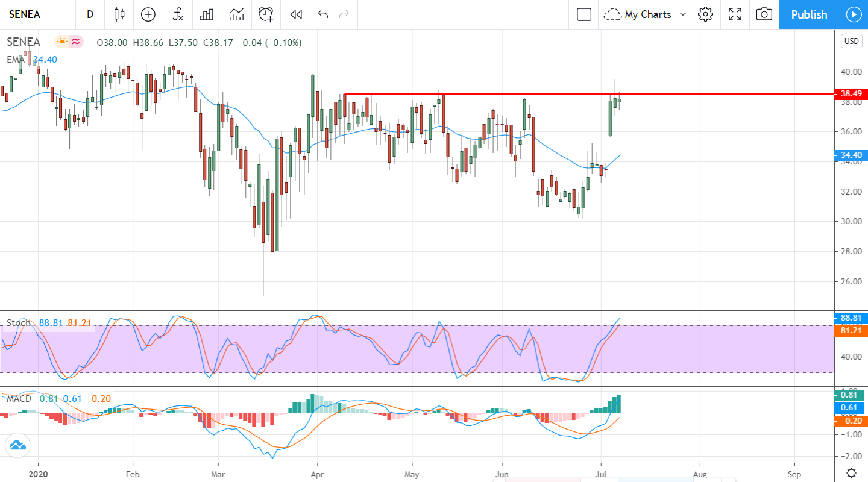Undo the last chart action
Viewport: 868px width, 482px height.
pyautogui.click(x=323, y=14)
